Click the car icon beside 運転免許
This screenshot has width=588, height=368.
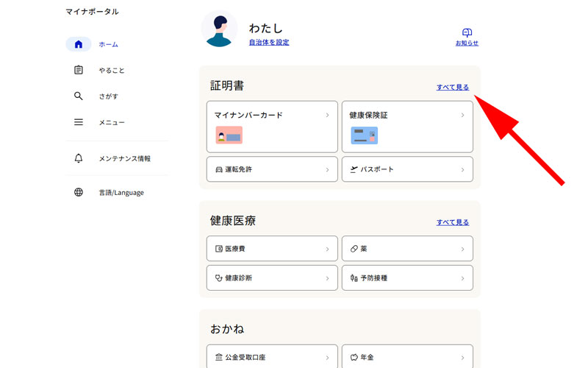(219, 170)
